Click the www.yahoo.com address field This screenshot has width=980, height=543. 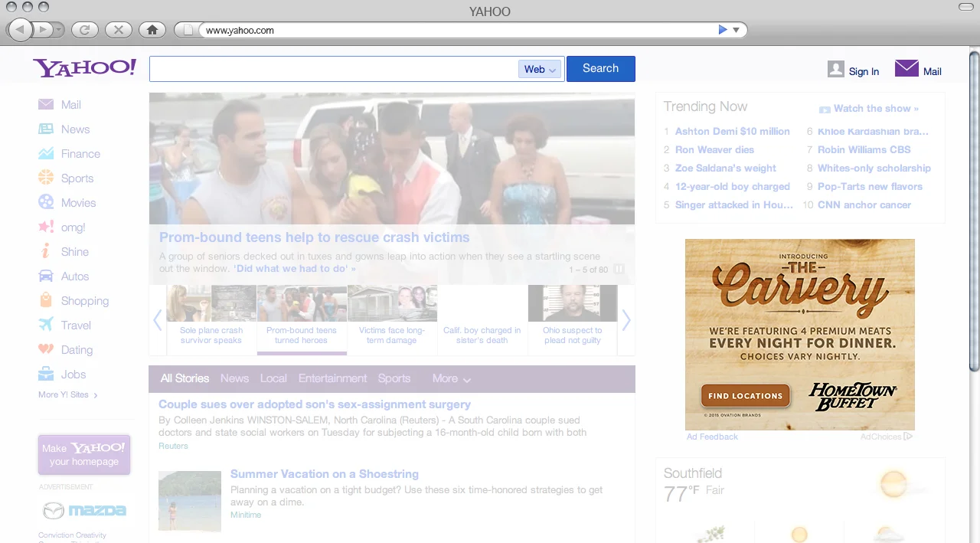pos(459,31)
